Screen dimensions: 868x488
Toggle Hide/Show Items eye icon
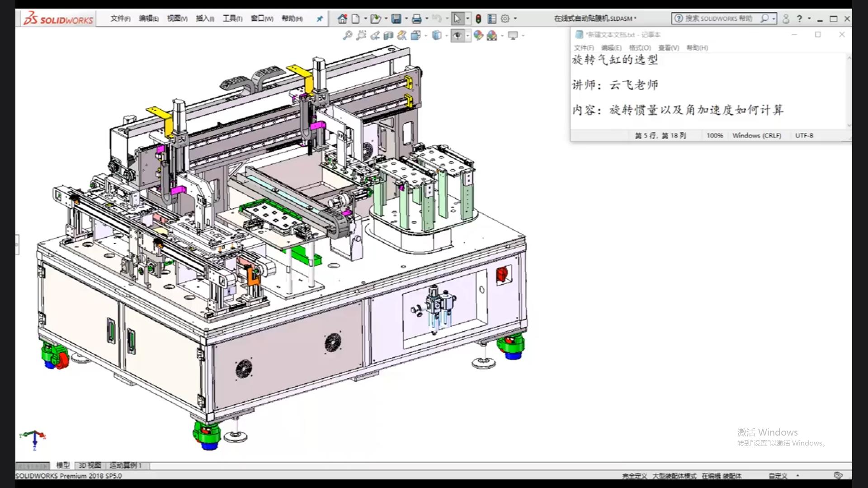tap(458, 35)
